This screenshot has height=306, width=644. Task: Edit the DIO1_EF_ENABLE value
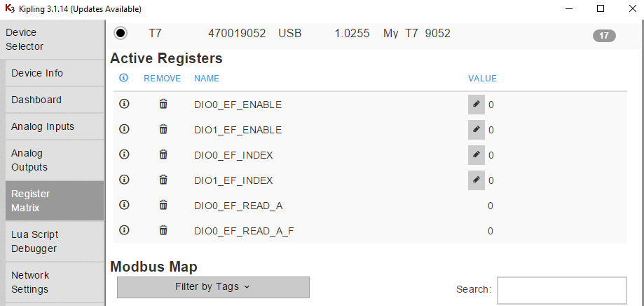click(477, 129)
